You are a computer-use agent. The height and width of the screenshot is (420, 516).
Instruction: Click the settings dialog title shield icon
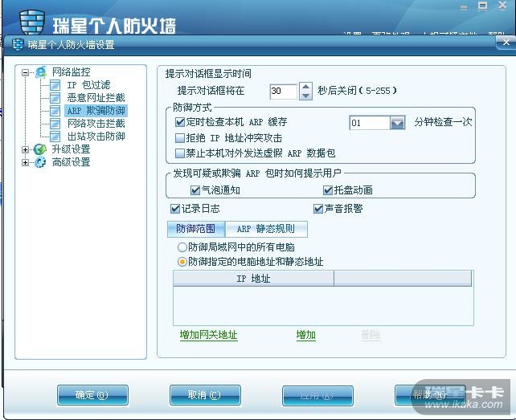coord(18,45)
